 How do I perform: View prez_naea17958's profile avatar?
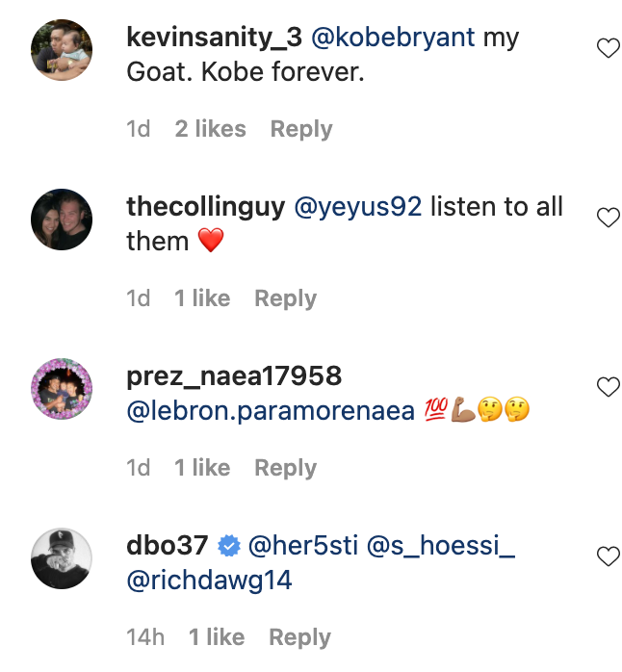(x=62, y=389)
